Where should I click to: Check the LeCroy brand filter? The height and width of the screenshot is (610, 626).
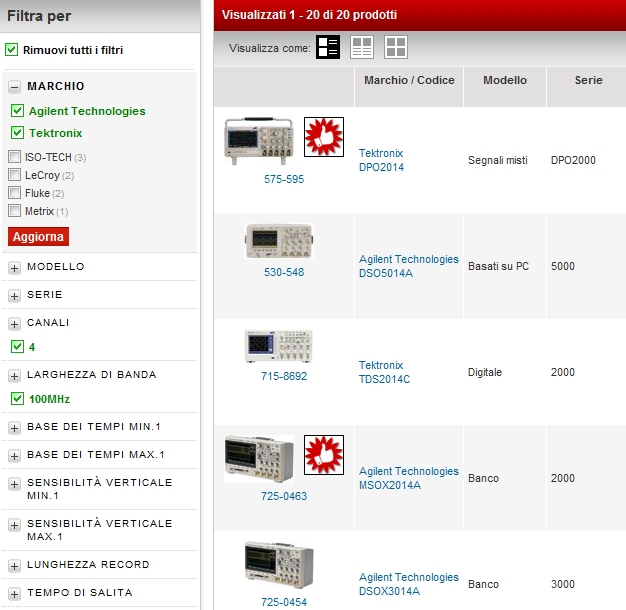pos(14,175)
